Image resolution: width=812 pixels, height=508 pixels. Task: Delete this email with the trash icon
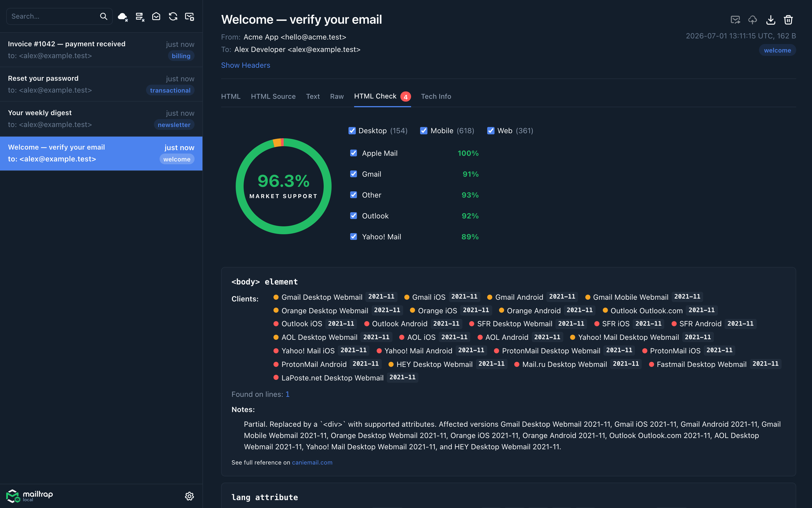(788, 20)
